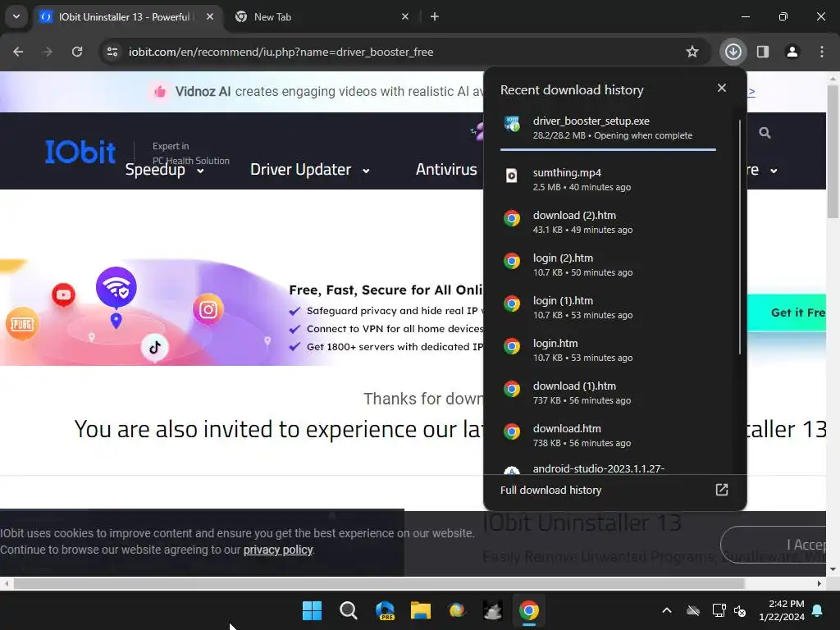Open the Windows Start menu

312,610
